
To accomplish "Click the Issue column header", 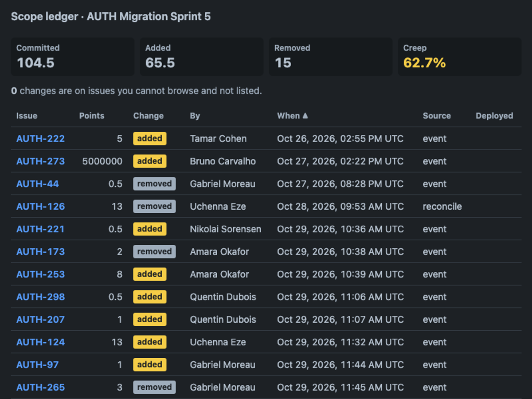I will [27, 116].
